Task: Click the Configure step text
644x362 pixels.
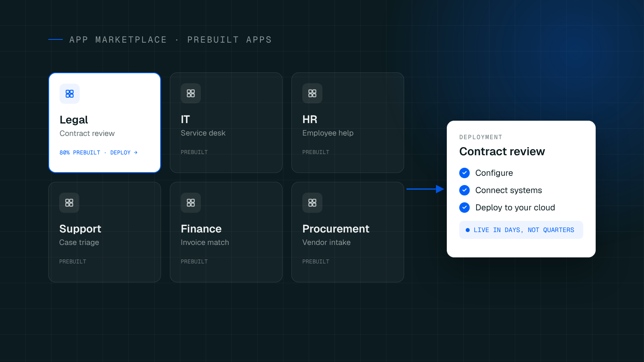Action: point(494,173)
